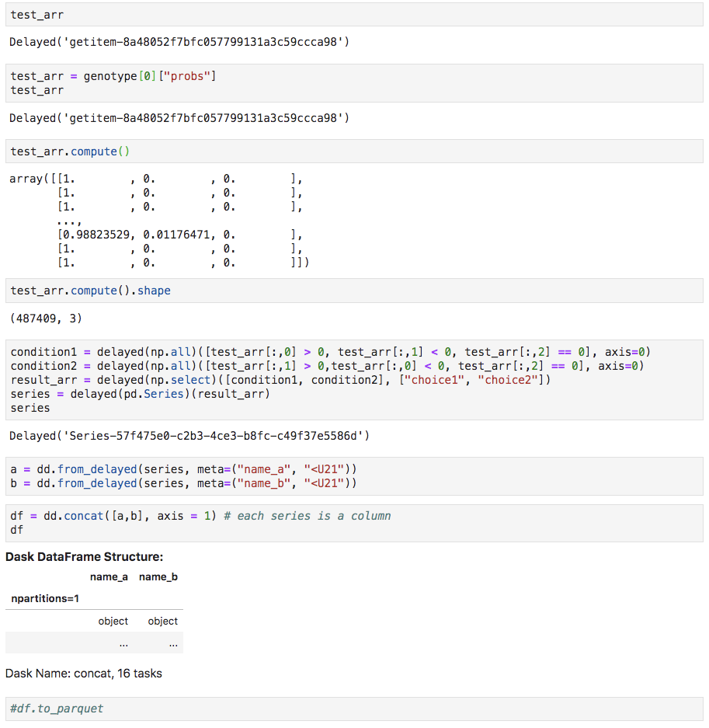Click the Dask Name: concat, 16 tasks text
The height and width of the screenshot is (728, 709).
[x=85, y=673]
